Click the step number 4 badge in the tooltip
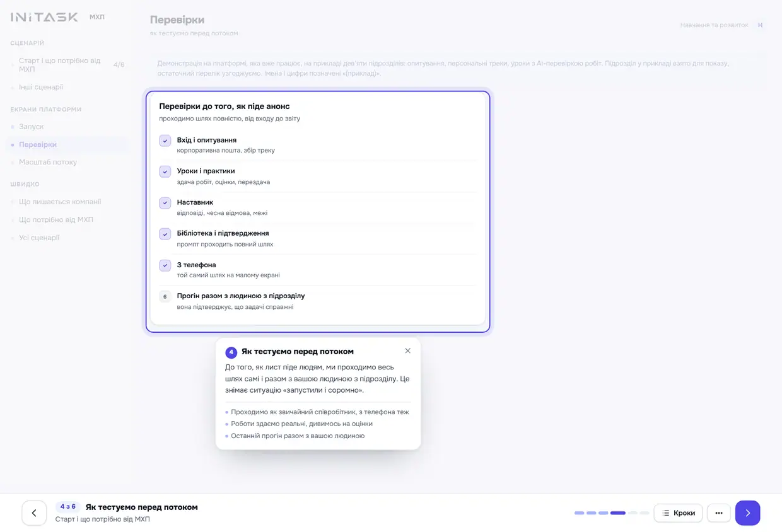This screenshot has width=782, height=532. click(231, 352)
